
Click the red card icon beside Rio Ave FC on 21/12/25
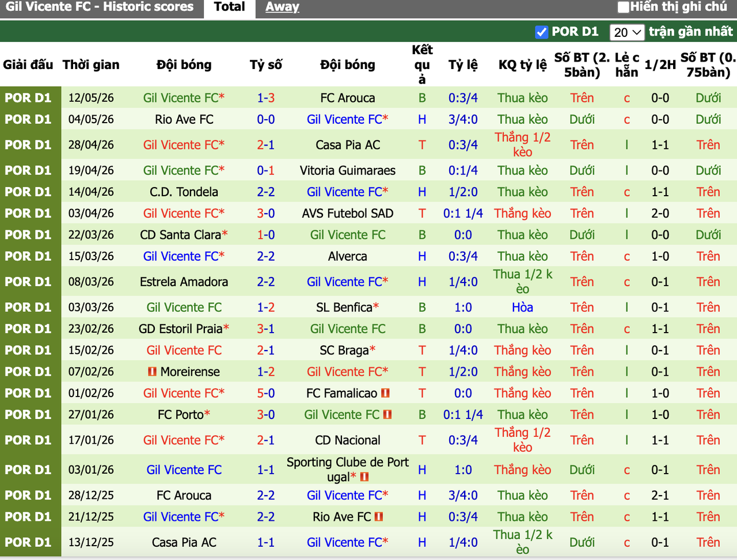point(378,517)
